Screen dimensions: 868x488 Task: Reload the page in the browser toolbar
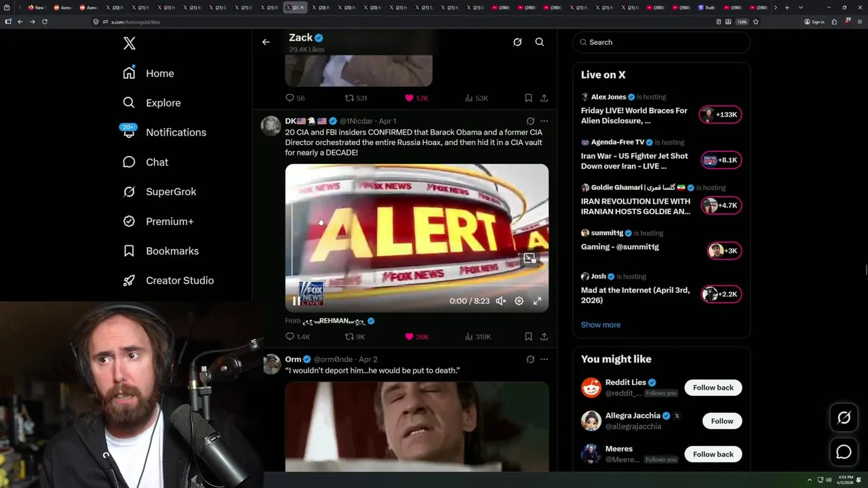(x=45, y=22)
